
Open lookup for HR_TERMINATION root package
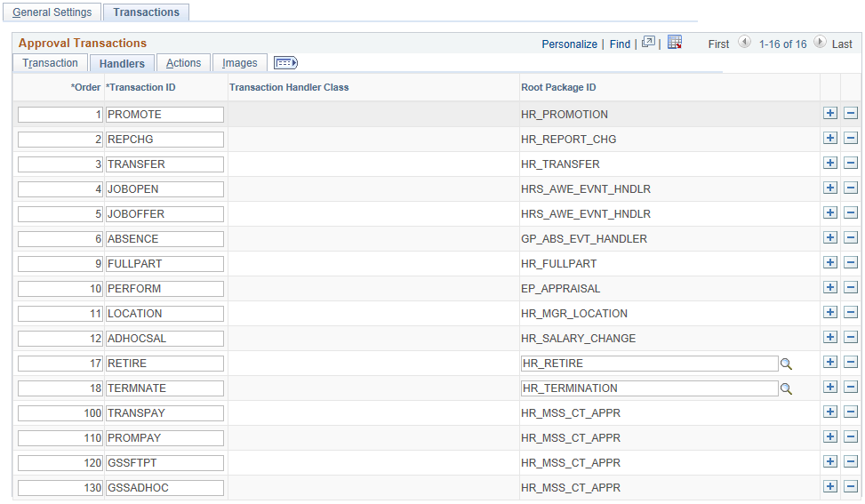coord(786,388)
